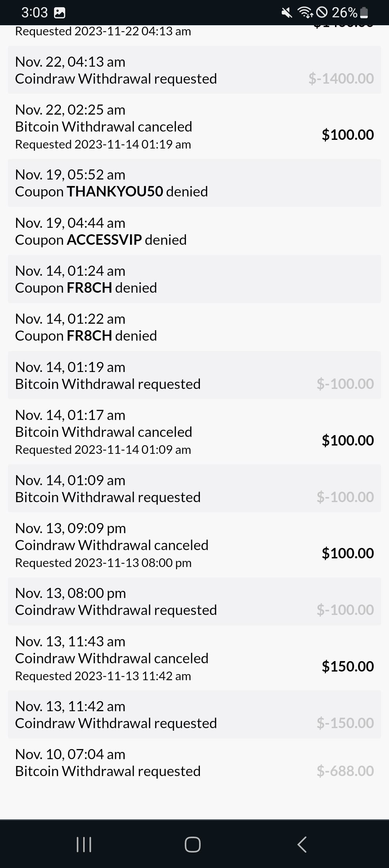Tap the do-not-disturb circle icon
The image size is (389, 868).
pyautogui.click(x=322, y=13)
